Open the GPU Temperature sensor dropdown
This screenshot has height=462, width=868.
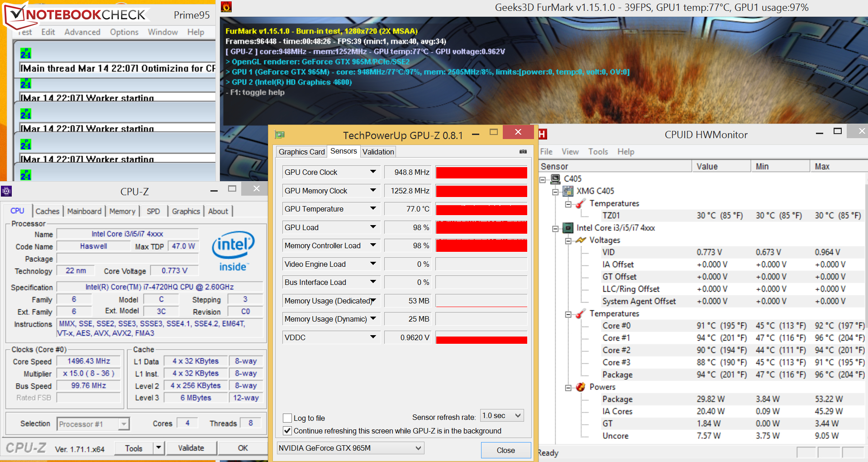point(373,209)
